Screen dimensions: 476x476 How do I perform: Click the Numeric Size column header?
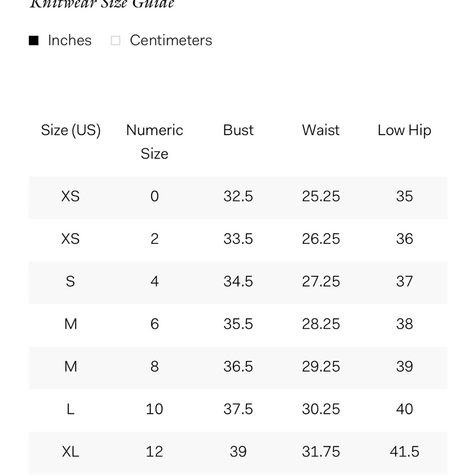pos(155,142)
